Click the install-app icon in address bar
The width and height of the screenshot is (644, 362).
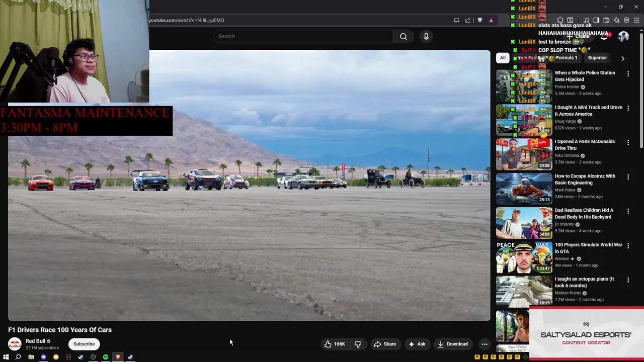pyautogui.click(x=456, y=20)
